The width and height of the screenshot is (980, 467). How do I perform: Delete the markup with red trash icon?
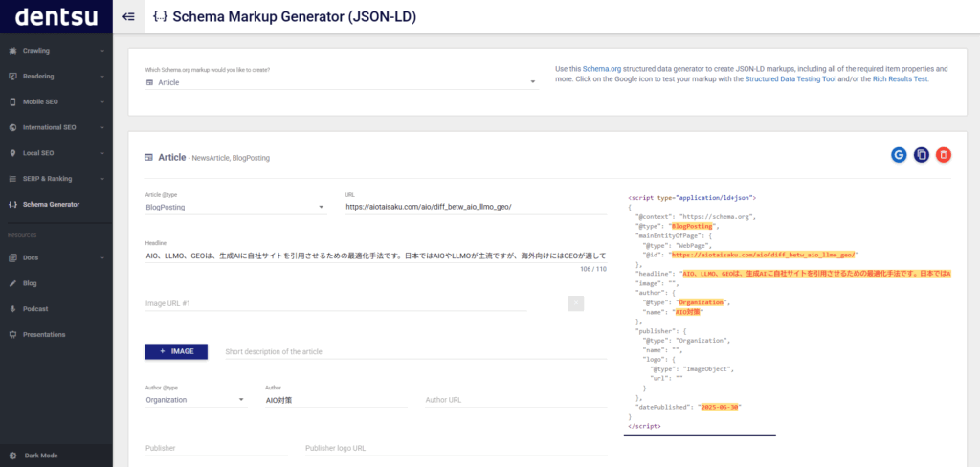943,155
